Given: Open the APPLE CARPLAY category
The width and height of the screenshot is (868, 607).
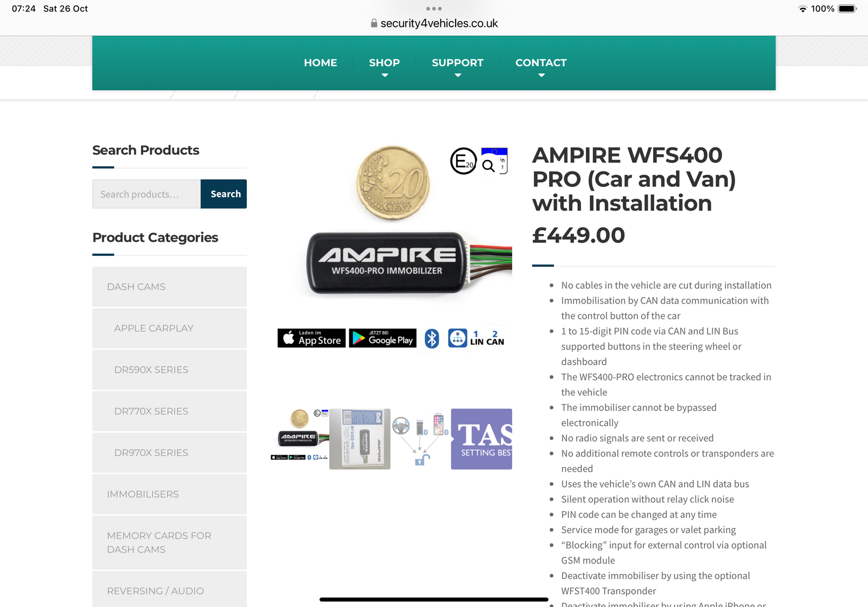Looking at the screenshot, I should coord(169,328).
